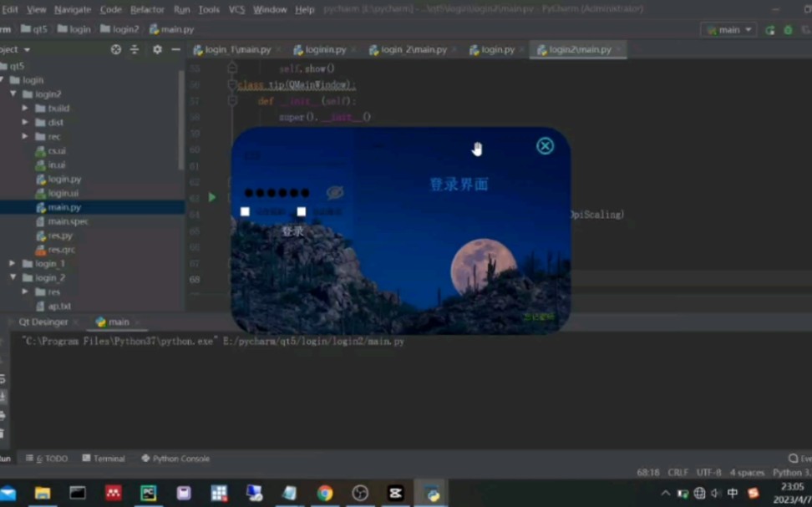Viewport: 812px width, 507px height.
Task: Open the Python Console tool window
Action: [x=175, y=459]
